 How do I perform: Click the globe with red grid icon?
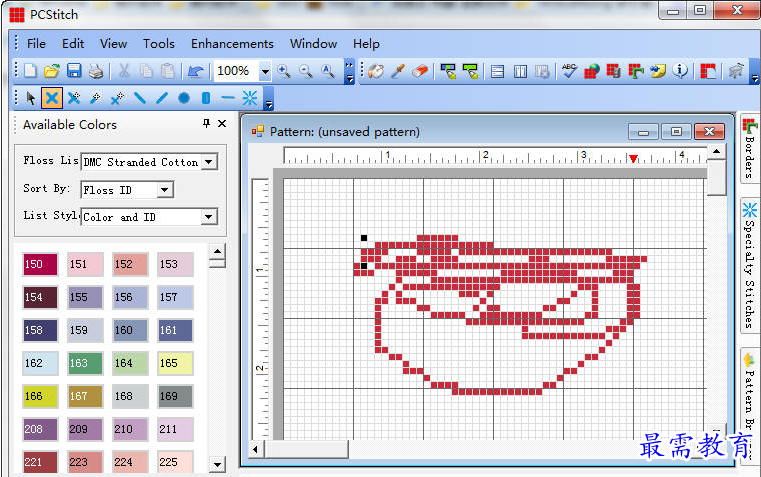[x=592, y=71]
